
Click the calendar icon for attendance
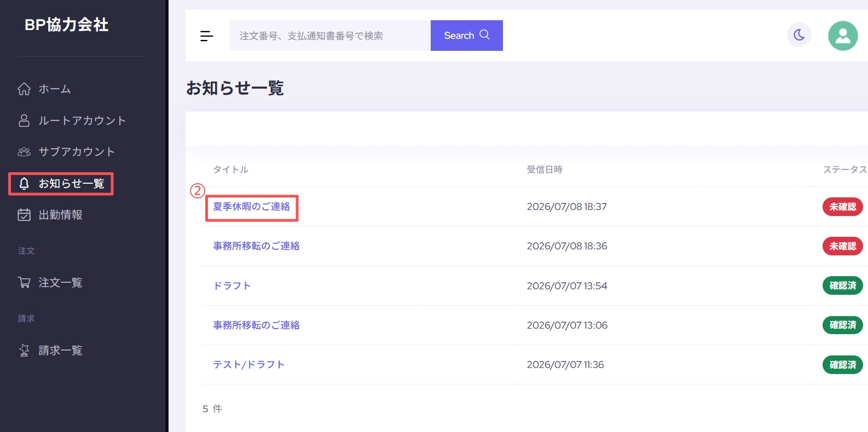pyautogui.click(x=24, y=215)
